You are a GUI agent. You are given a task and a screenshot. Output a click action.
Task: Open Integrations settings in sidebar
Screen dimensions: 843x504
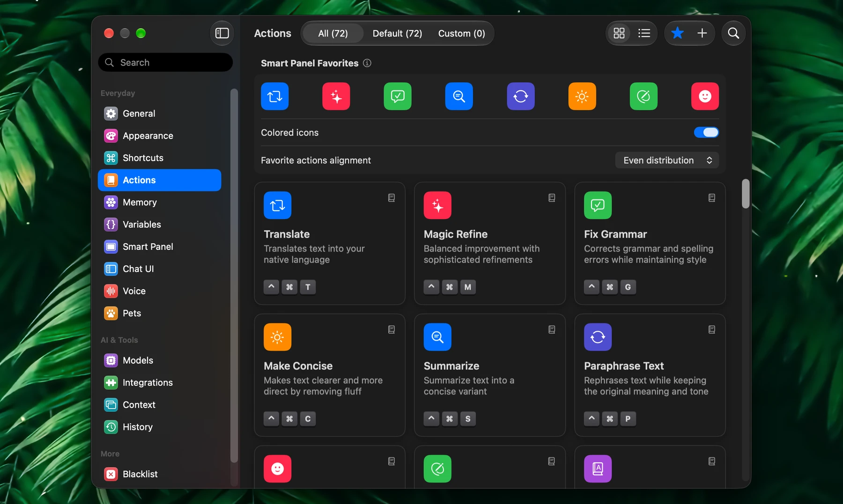(159, 383)
